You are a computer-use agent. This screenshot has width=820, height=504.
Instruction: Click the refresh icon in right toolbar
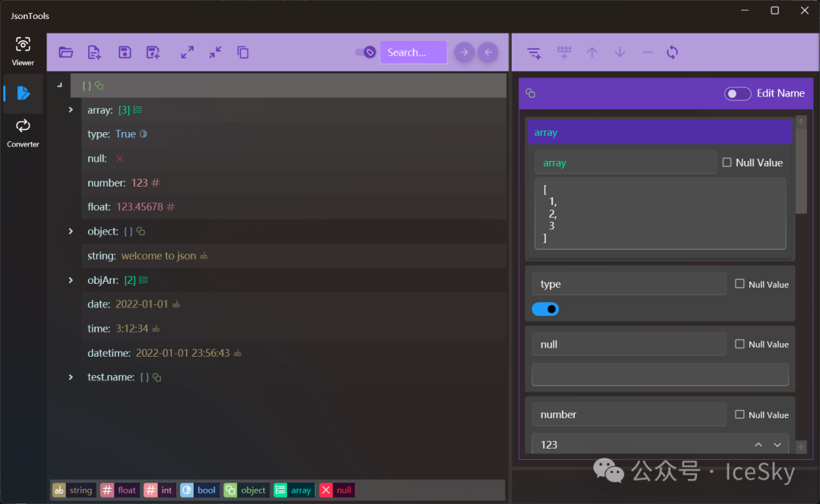(672, 52)
